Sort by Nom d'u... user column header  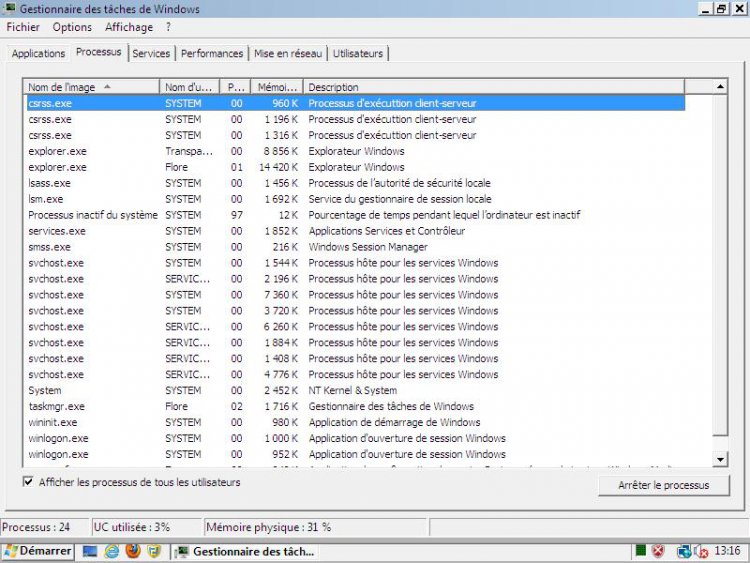point(189,87)
